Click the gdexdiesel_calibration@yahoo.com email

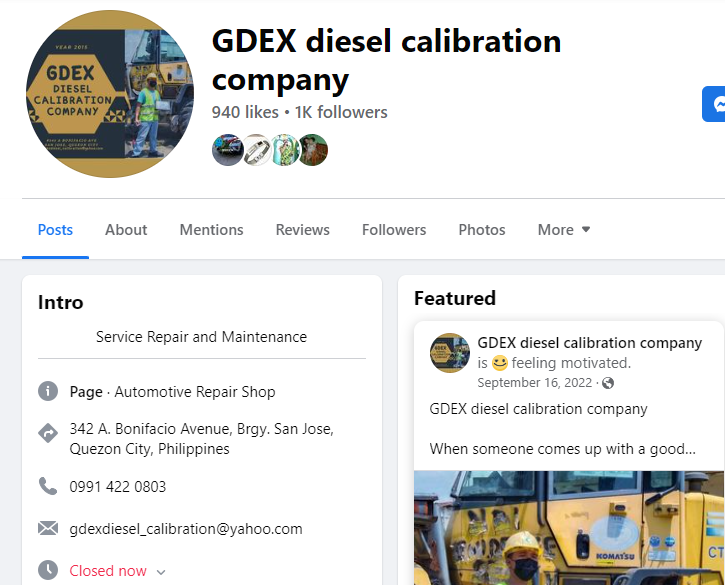tap(186, 529)
